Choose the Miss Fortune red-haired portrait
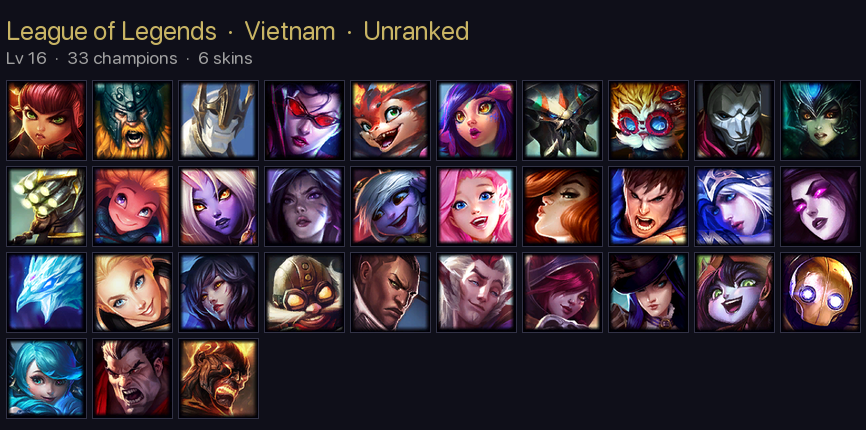This screenshot has height=430, width=866. (562, 206)
